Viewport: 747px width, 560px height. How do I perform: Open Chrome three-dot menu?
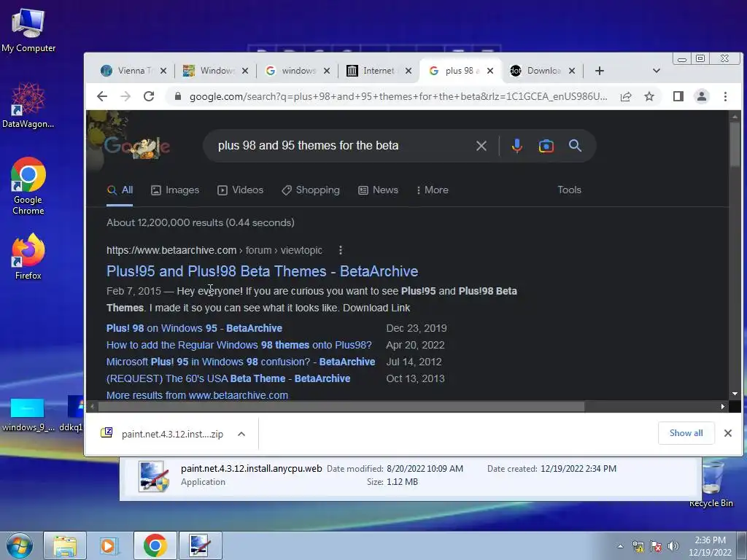(x=725, y=97)
